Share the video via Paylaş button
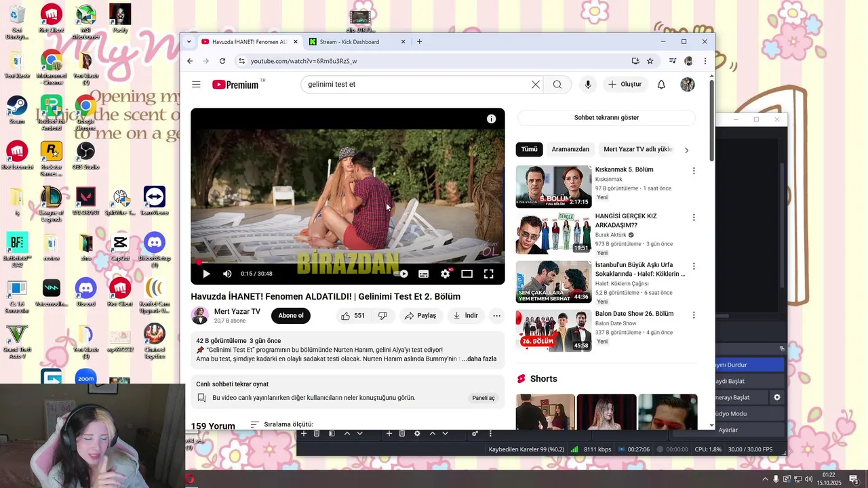This screenshot has width=868, height=488. [x=420, y=316]
